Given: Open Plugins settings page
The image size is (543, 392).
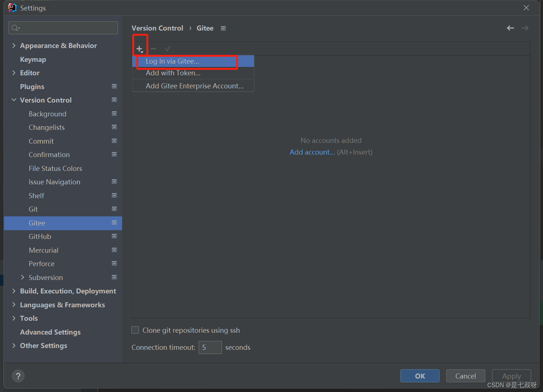Looking at the screenshot, I should 32,87.
